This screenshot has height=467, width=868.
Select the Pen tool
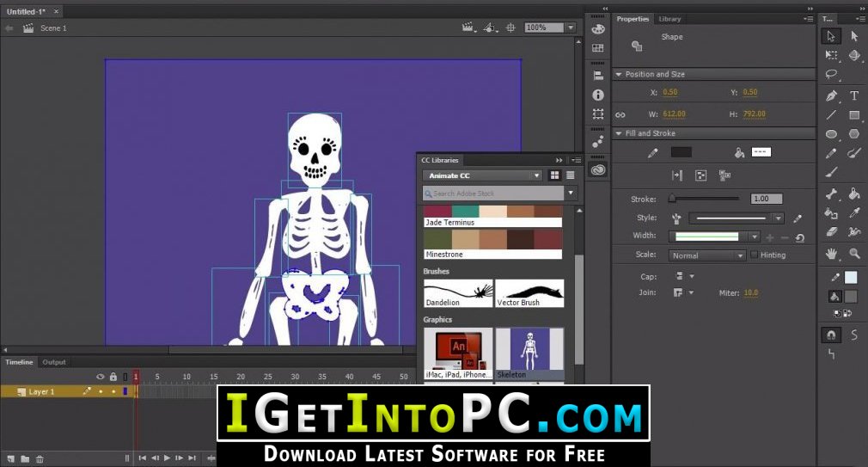click(x=831, y=95)
